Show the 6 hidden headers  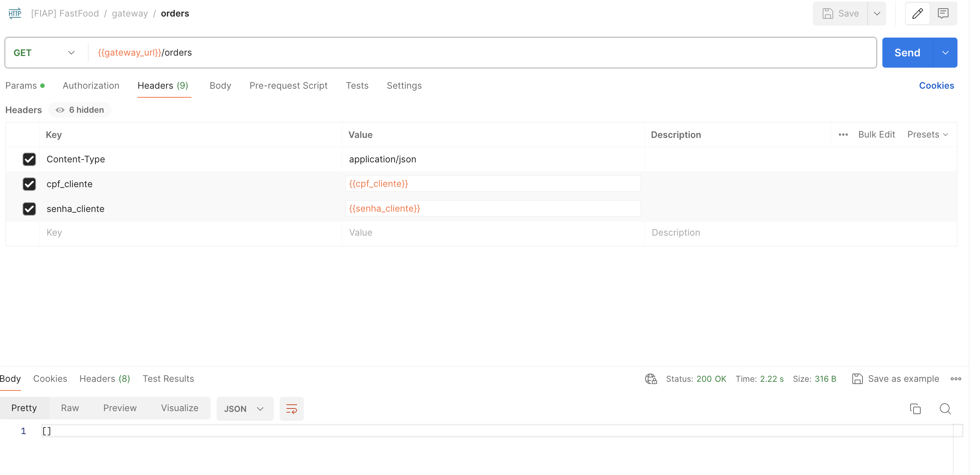click(80, 110)
